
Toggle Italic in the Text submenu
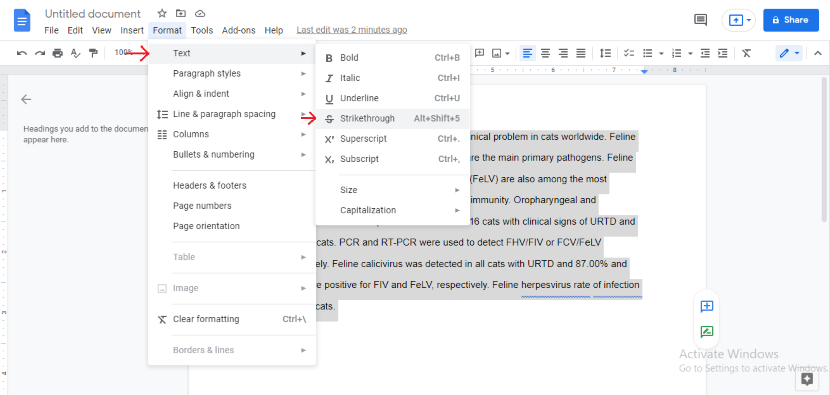click(392, 78)
